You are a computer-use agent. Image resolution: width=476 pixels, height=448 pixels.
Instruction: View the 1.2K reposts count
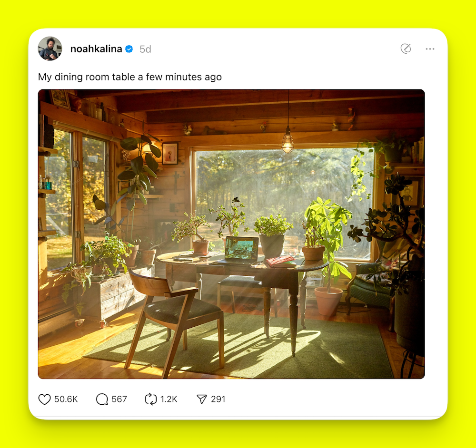[169, 399]
